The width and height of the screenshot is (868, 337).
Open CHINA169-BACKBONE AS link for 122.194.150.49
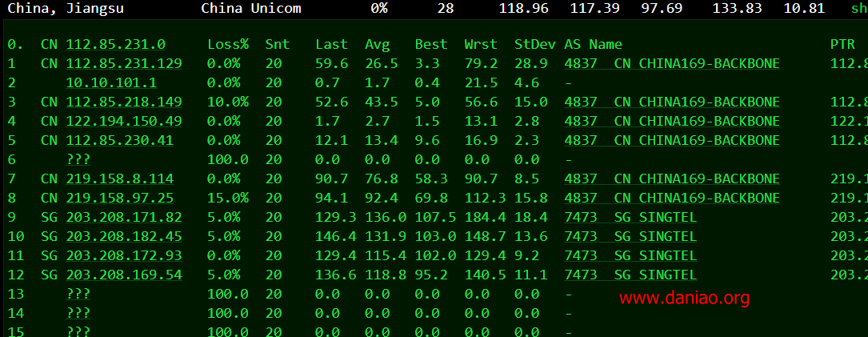coord(672,122)
